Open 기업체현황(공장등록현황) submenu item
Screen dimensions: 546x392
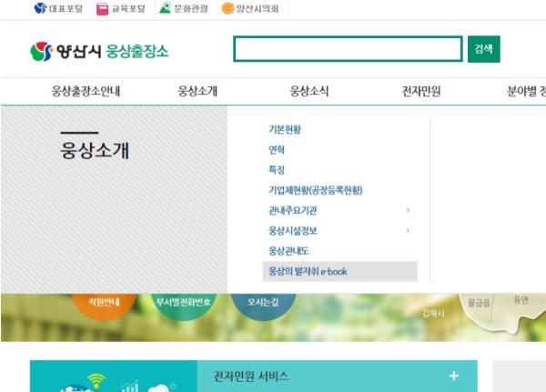[316, 190]
